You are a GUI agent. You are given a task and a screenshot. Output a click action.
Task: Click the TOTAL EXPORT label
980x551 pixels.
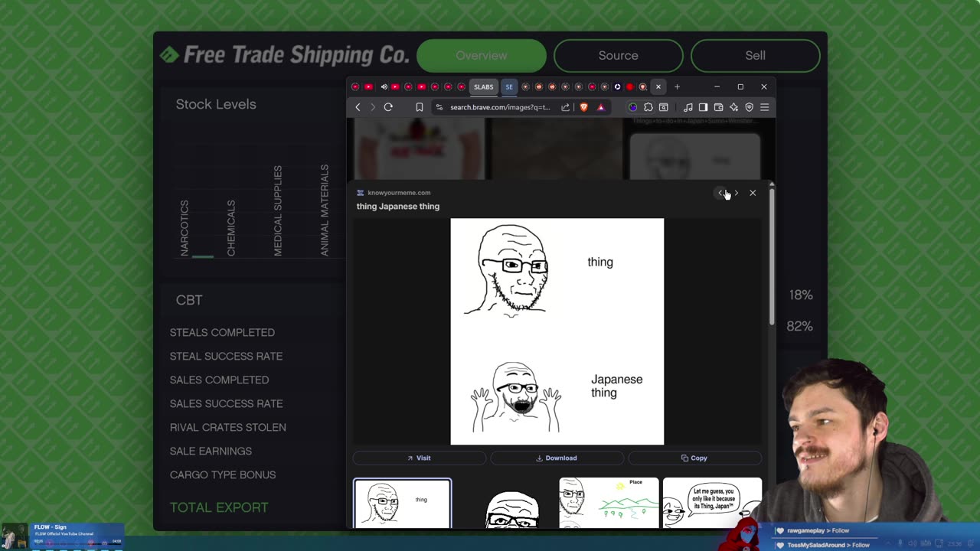coord(219,507)
